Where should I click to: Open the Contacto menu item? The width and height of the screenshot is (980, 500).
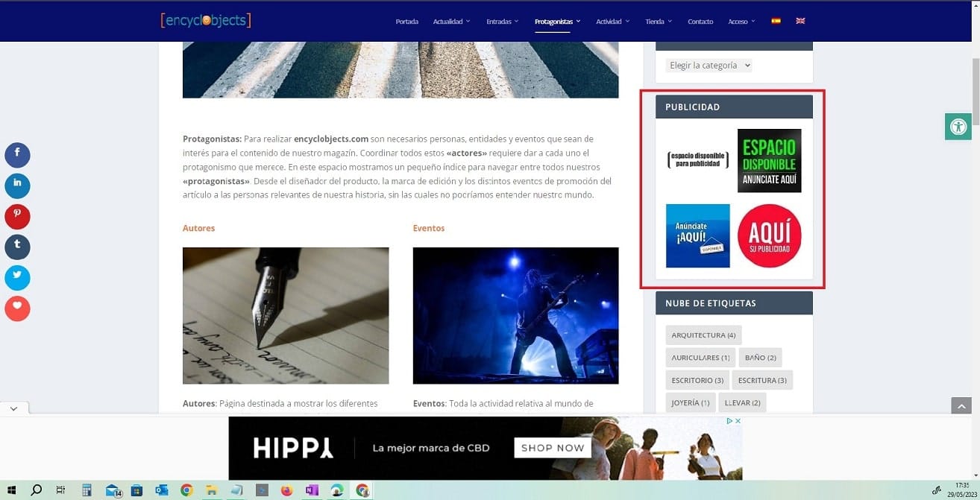point(700,22)
